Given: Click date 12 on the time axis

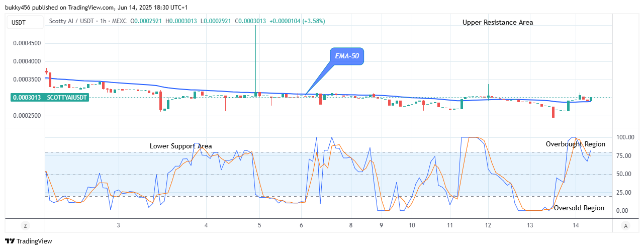Looking at the screenshot, I should (x=488, y=225).
